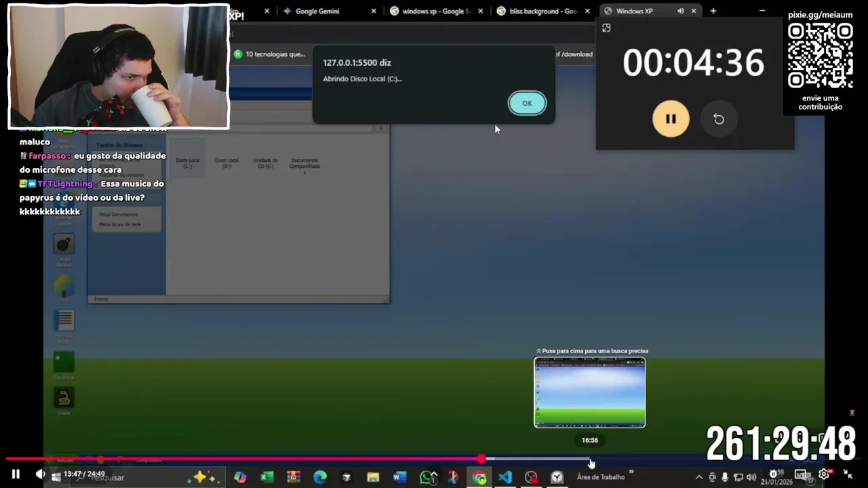Image resolution: width=868 pixels, height=488 pixels.
Task: Confirm the alert with OK
Action: click(x=527, y=103)
